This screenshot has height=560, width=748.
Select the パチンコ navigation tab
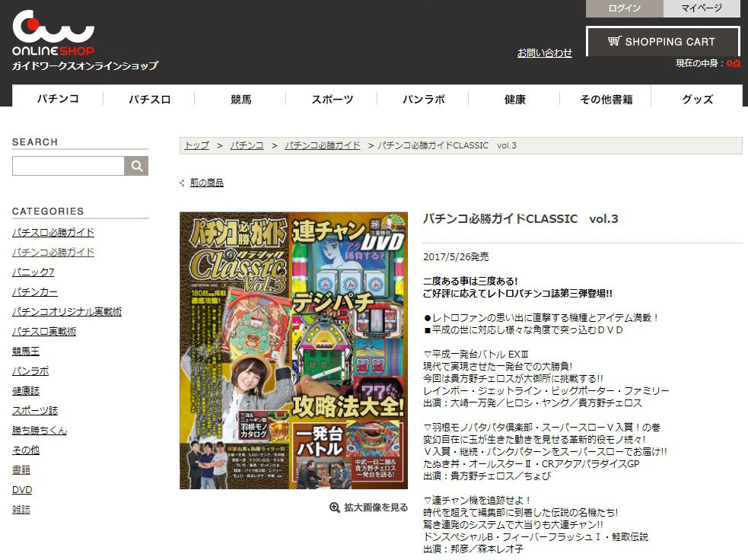(x=58, y=99)
